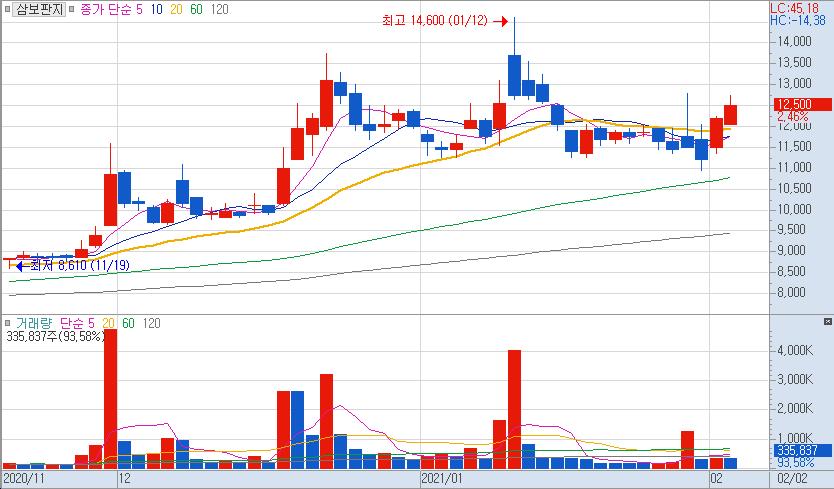Viewport: 834px width, 489px height.
Task: Click the blue 335,837 volume tag
Action: coord(801,450)
